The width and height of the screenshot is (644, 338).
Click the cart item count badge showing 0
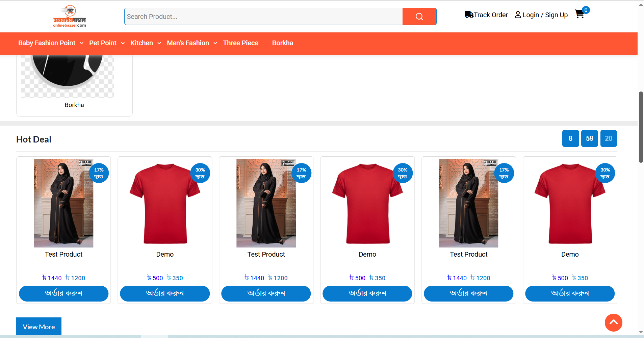click(x=586, y=10)
